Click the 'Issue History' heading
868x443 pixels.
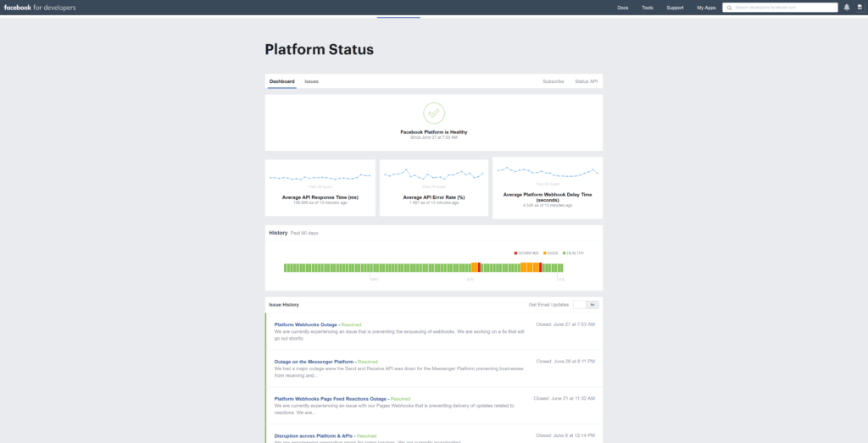pos(284,305)
